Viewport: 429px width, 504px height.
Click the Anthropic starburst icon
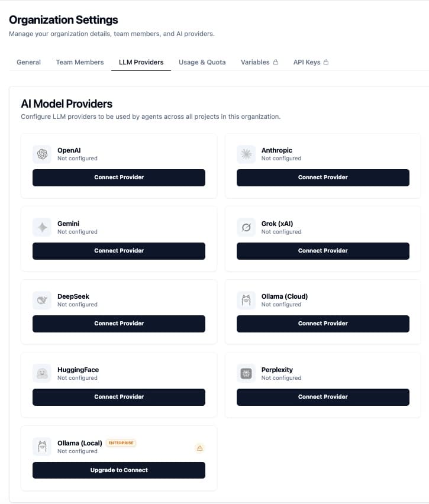click(x=246, y=154)
